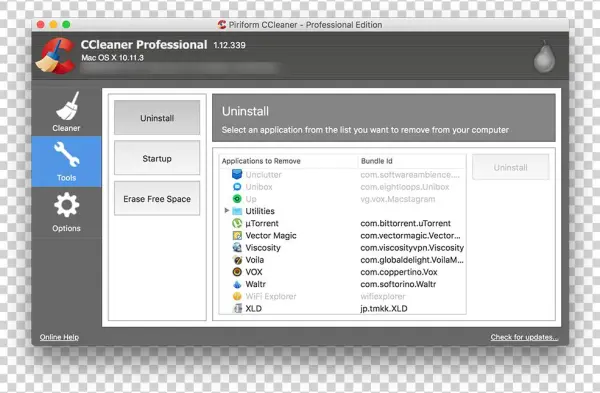Click bundle id com.eightloops.Unibox
Image resolution: width=600 pixels, height=393 pixels.
(405, 187)
